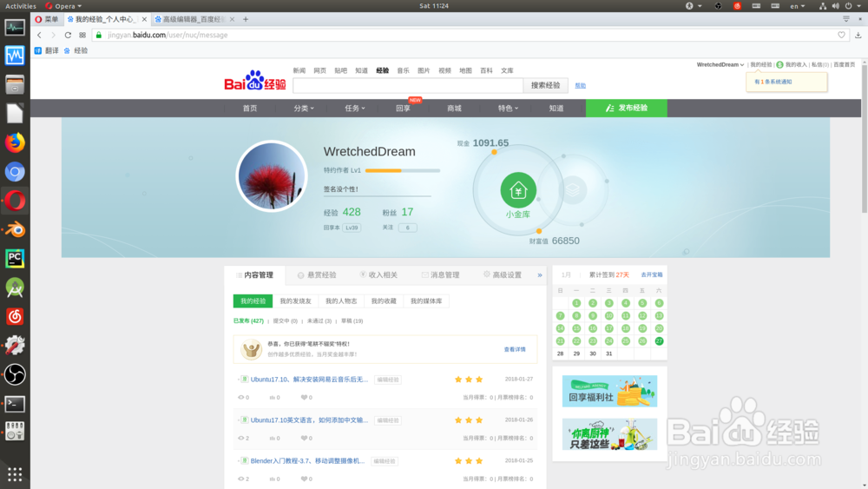Image resolution: width=868 pixels, height=489 pixels.
Task: Open the Opera app menu in top bar
Action: pos(63,6)
